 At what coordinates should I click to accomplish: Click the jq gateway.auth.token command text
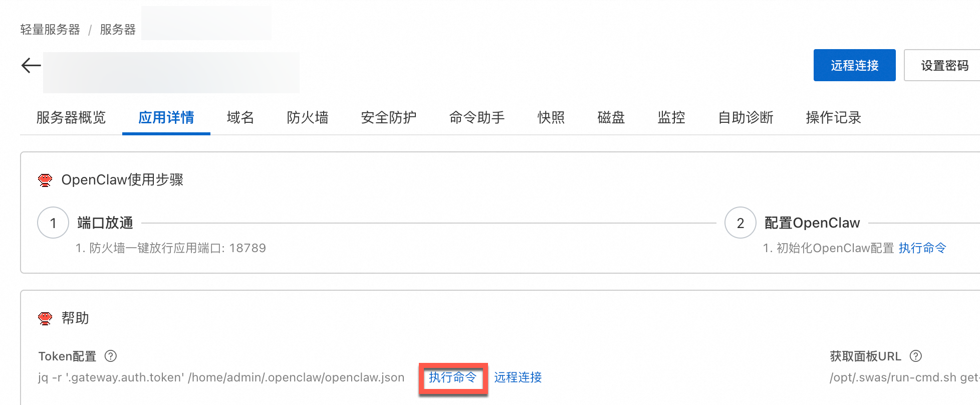(x=221, y=377)
